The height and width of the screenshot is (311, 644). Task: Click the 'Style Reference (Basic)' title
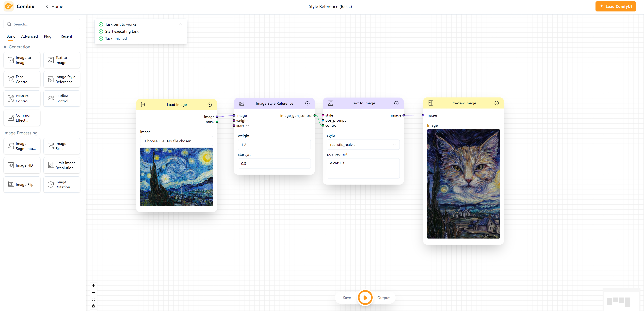(x=330, y=7)
